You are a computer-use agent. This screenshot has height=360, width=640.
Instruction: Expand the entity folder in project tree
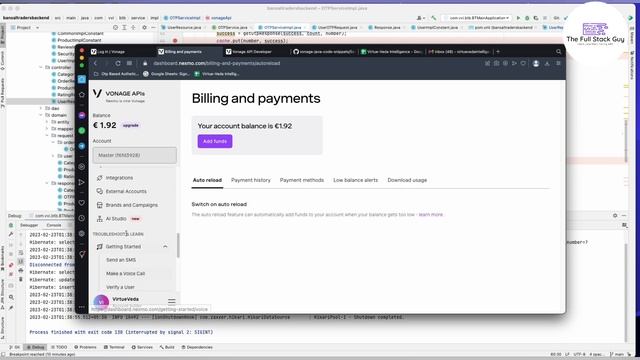pyautogui.click(x=47, y=122)
